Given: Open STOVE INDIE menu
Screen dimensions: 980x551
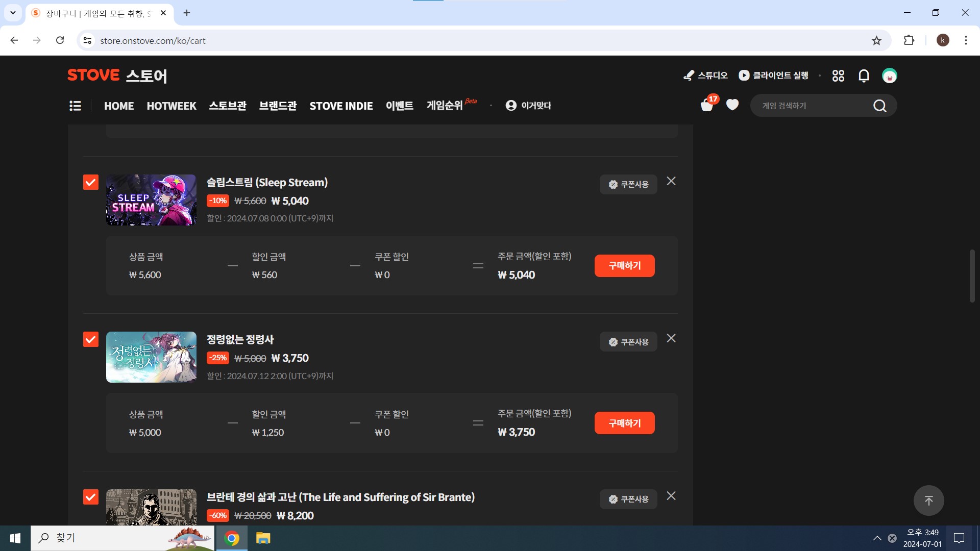Looking at the screenshot, I should (x=341, y=106).
